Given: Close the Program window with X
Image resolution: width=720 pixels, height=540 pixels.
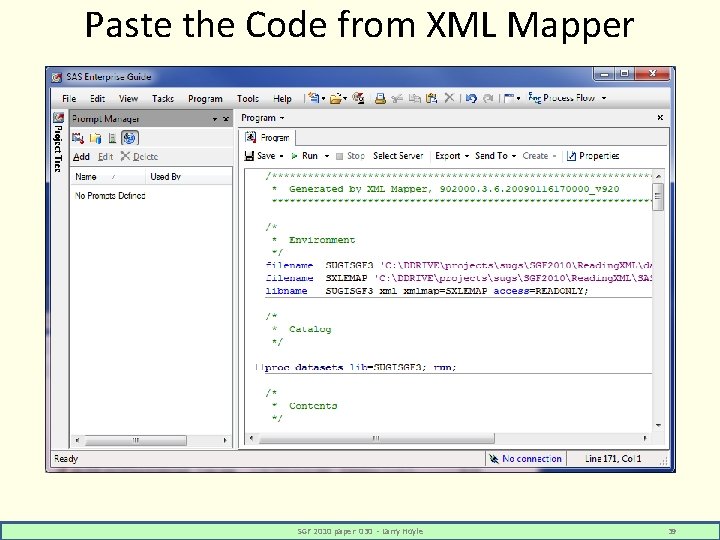Looking at the screenshot, I should (660, 118).
